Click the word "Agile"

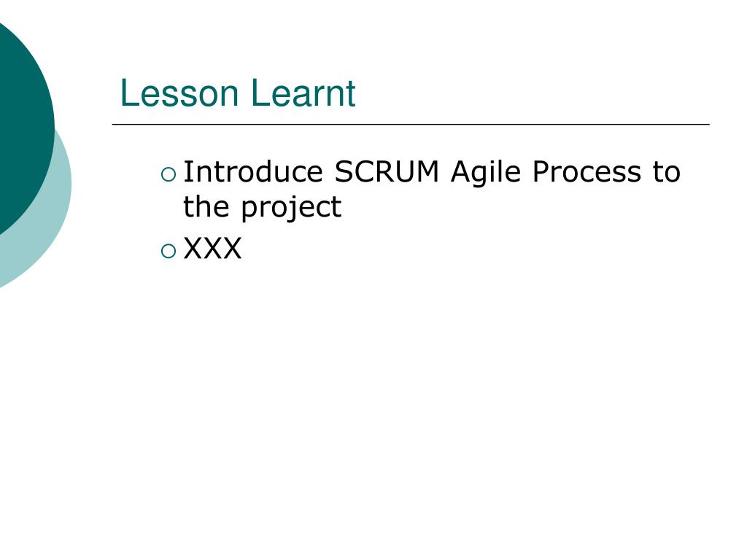485,174
